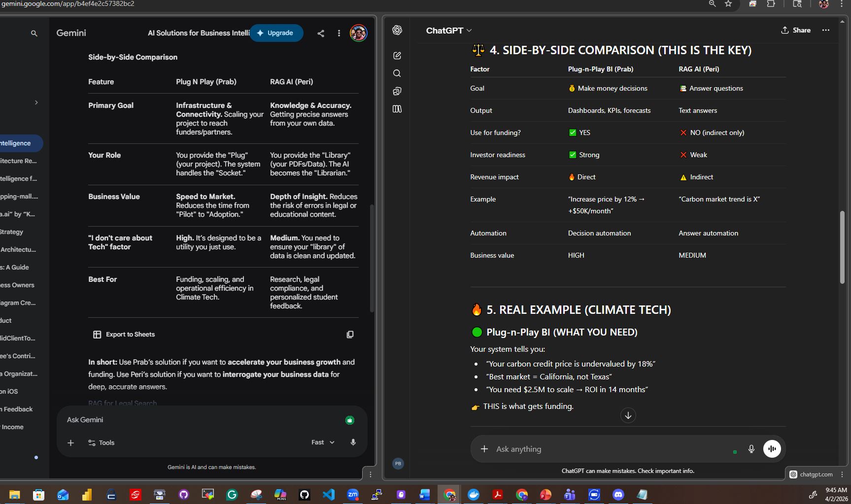Copy the comparison table with Gemini copy icon
The height and width of the screenshot is (504, 851).
(350, 335)
